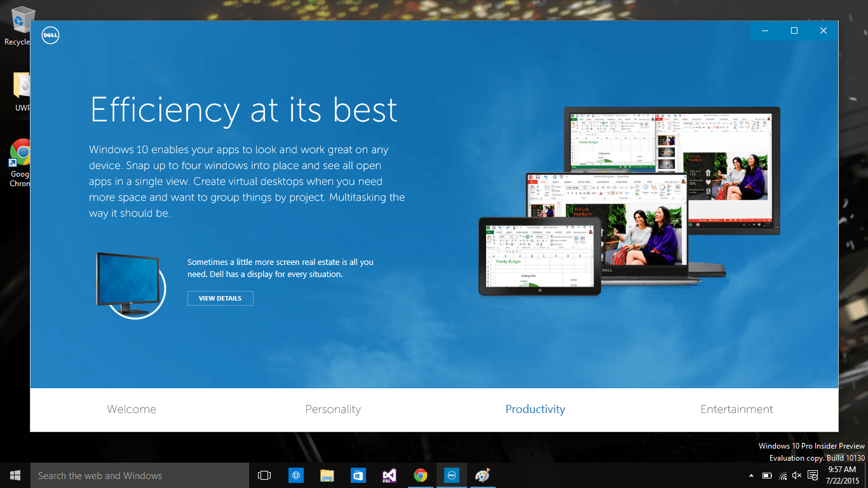Viewport: 868px width, 488px height.
Task: Launch Paint from the taskbar
Action: click(x=482, y=475)
